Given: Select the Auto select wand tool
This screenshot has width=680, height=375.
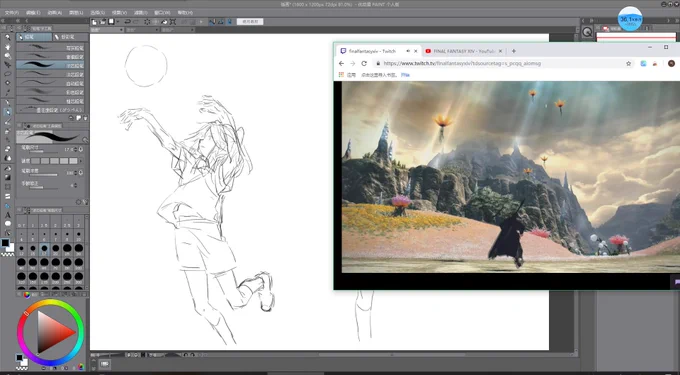Looking at the screenshot, I should tap(7, 83).
